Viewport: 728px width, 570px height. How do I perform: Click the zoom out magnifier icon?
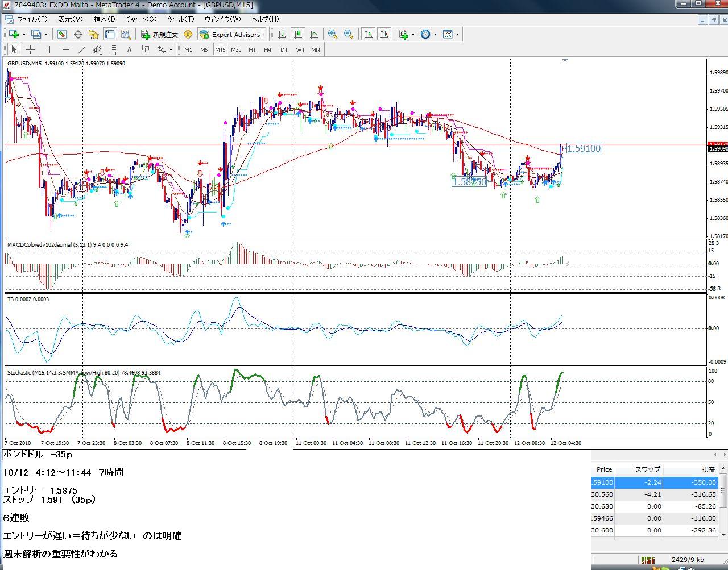click(x=349, y=35)
